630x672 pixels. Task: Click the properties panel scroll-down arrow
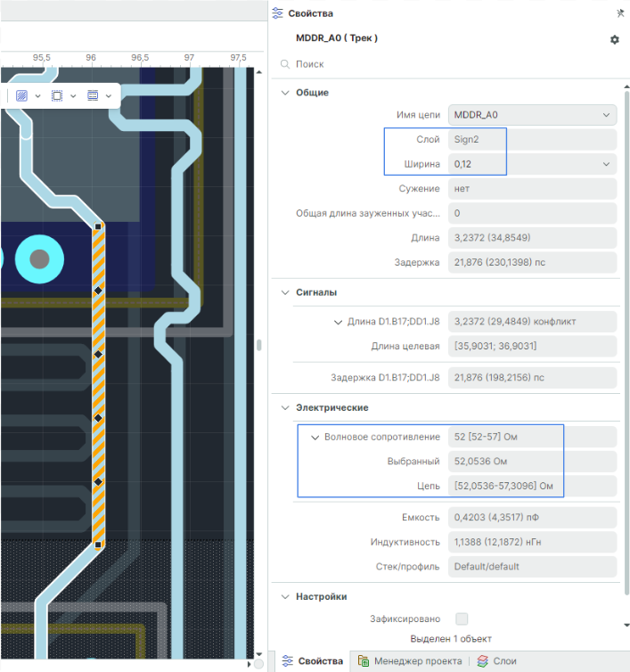626,625
